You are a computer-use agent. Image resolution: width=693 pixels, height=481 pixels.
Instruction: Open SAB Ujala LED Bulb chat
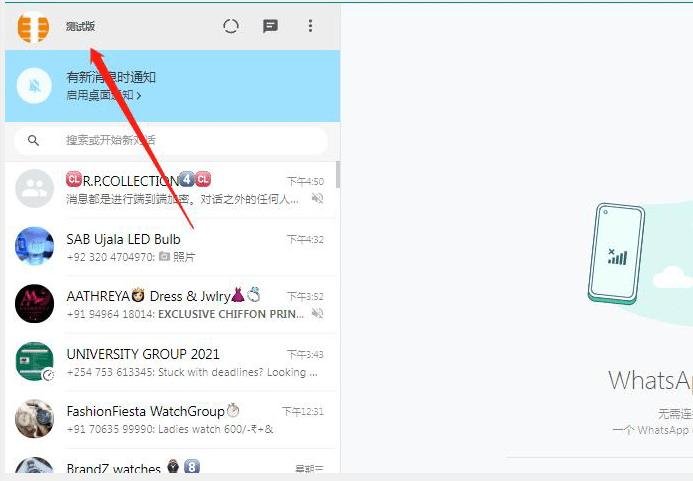(172, 247)
